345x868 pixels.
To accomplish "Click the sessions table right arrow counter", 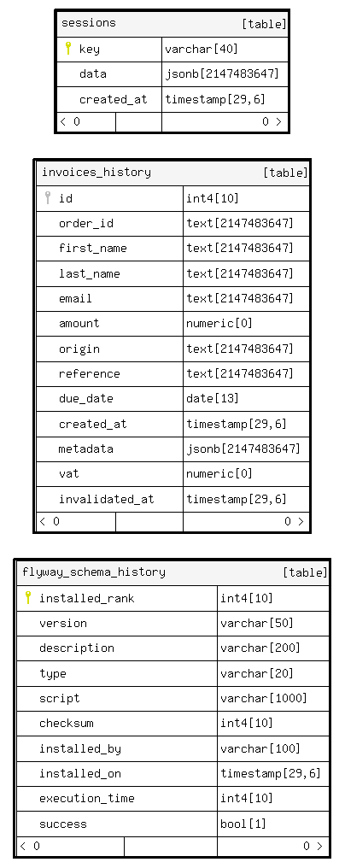I will 272,122.
